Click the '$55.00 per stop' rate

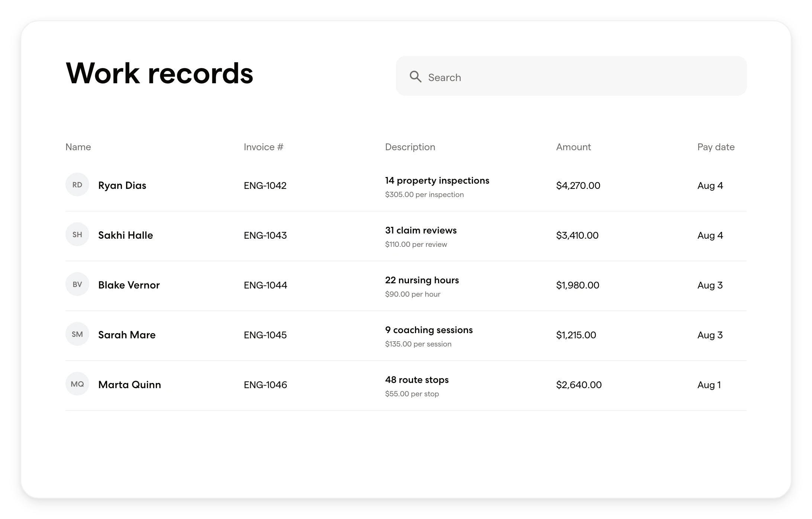click(x=412, y=394)
